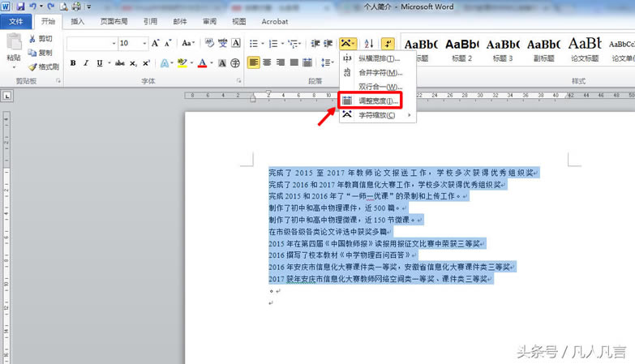Click the Cut (剪切) scissors icon
This screenshot has height=364, width=635.
point(33,39)
